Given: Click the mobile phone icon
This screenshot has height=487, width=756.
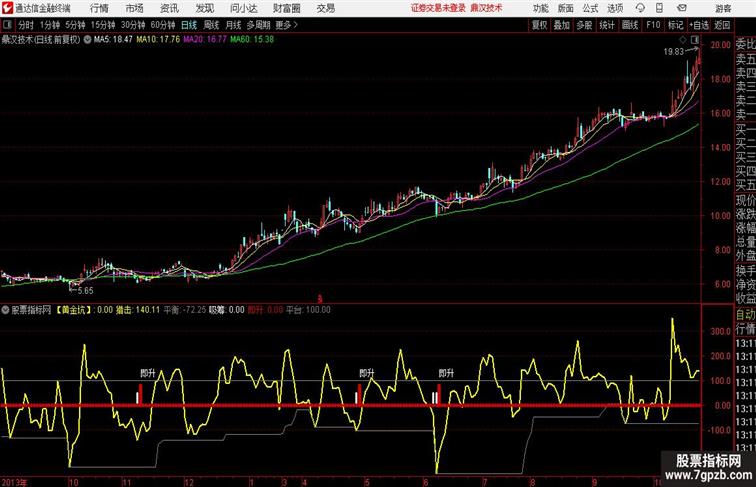Looking at the screenshot, I should [660, 8].
